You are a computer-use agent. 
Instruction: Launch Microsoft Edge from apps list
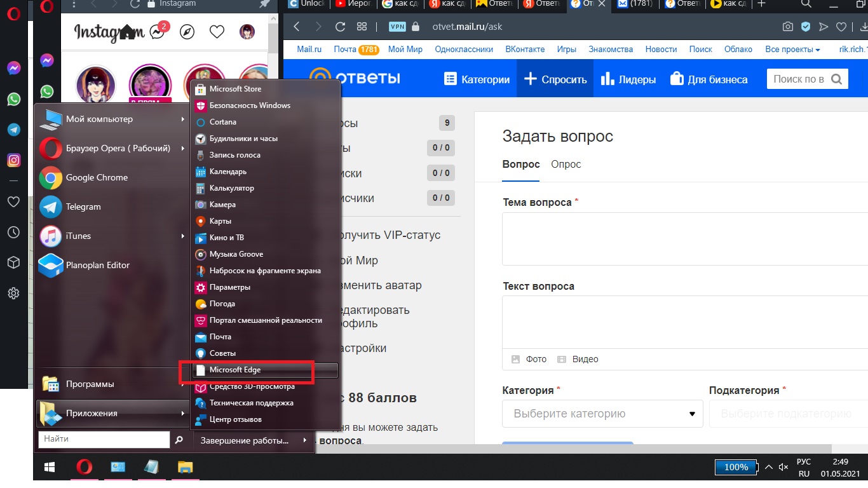(x=266, y=370)
